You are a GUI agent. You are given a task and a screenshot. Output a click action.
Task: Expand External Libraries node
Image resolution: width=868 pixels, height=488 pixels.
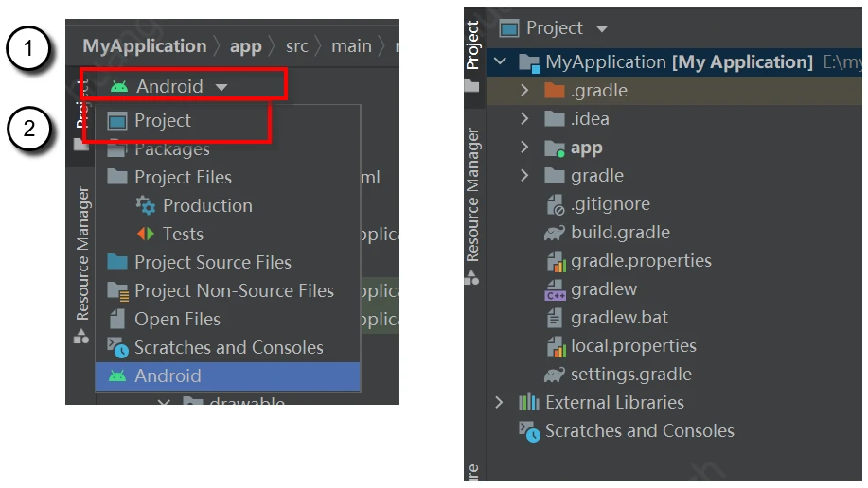(x=499, y=402)
